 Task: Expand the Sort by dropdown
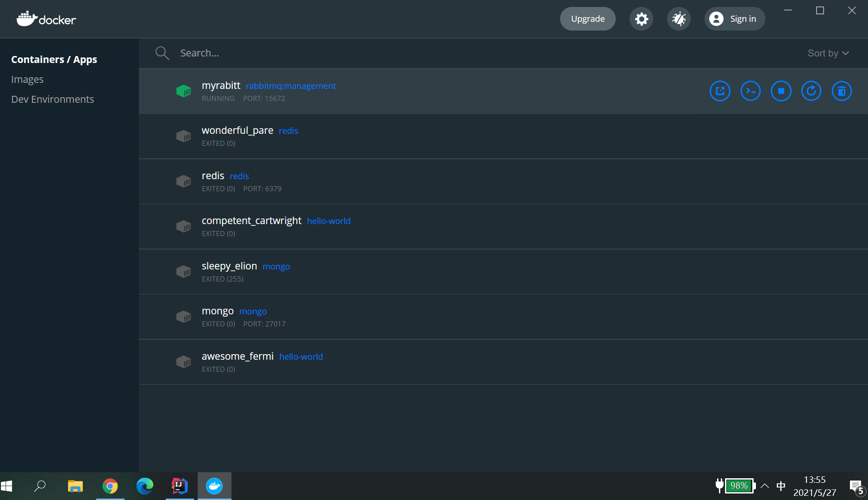coord(828,53)
